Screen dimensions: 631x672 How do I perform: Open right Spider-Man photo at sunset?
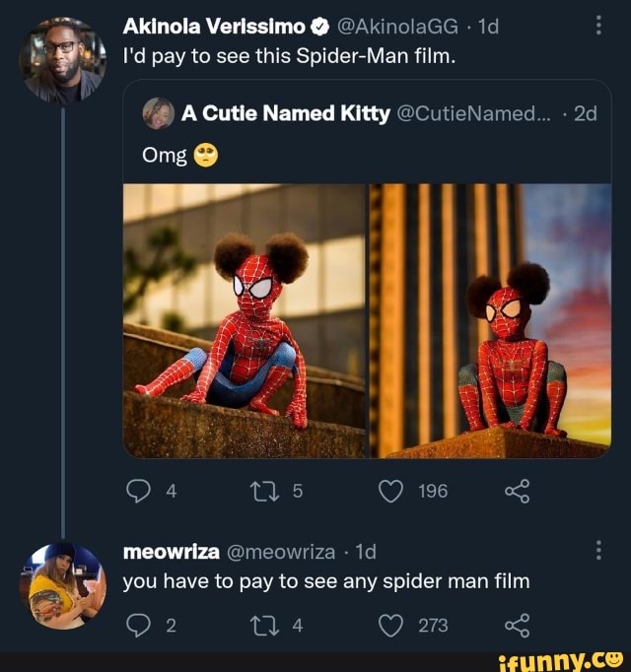pyautogui.click(x=490, y=320)
